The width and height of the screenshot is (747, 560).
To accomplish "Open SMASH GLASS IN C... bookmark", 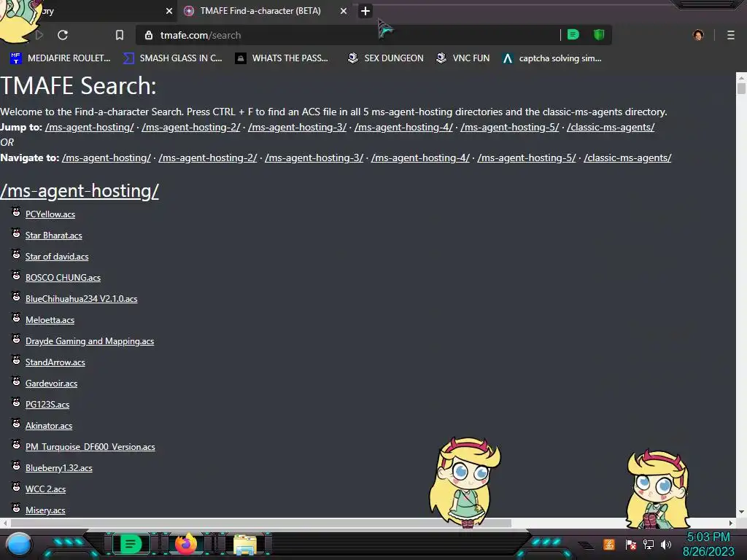I will 172,58.
